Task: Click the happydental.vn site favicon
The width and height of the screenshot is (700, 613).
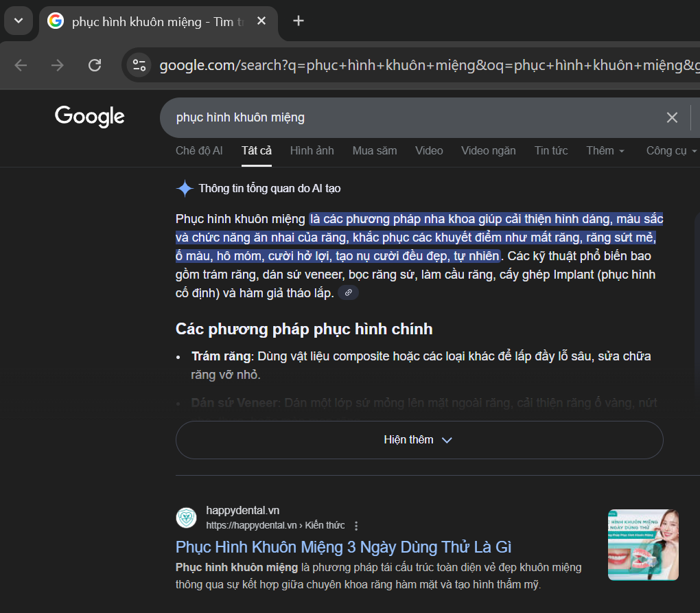Action: point(186,518)
